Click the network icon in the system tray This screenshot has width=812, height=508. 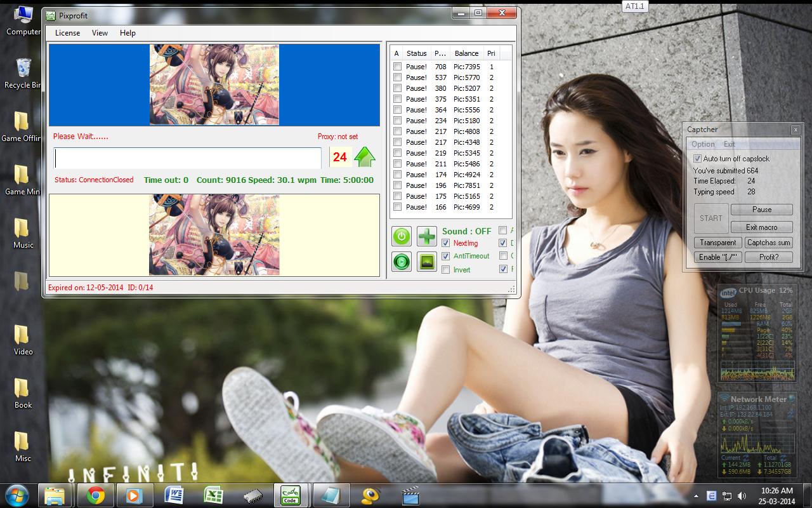726,496
